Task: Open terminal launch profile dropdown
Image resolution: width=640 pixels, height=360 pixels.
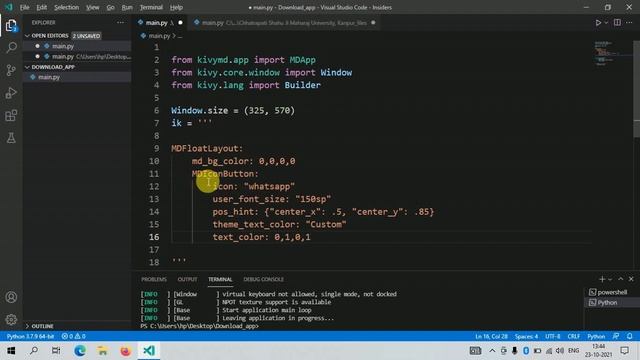Action: (x=610, y=279)
